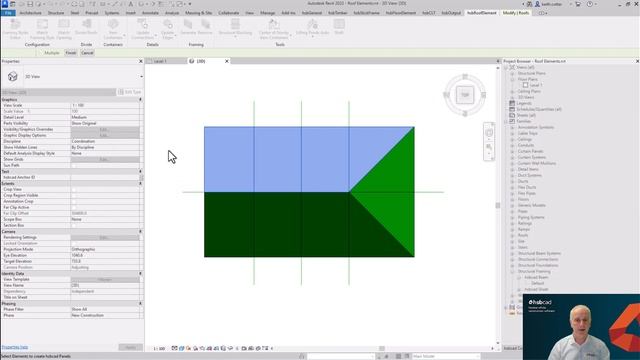Open the Architecture ribbon tab
Screen dimensions: 640x360
(x=31, y=13)
